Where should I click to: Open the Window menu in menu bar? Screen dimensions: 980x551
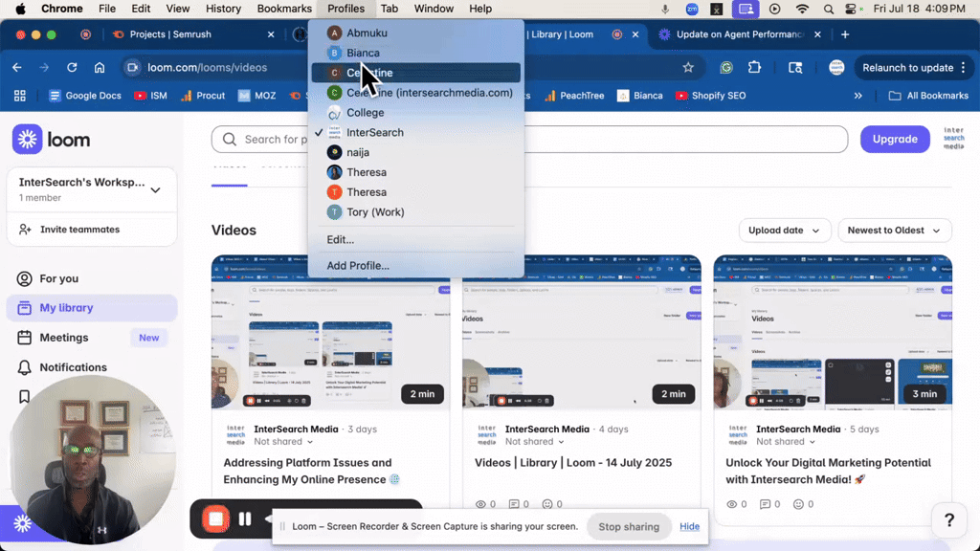point(434,9)
